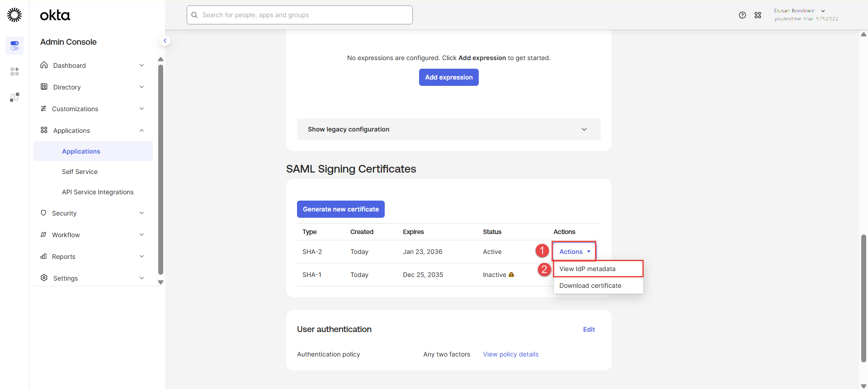Go to API Service Integrations in the sidebar
This screenshot has height=389, width=868.
98,192
